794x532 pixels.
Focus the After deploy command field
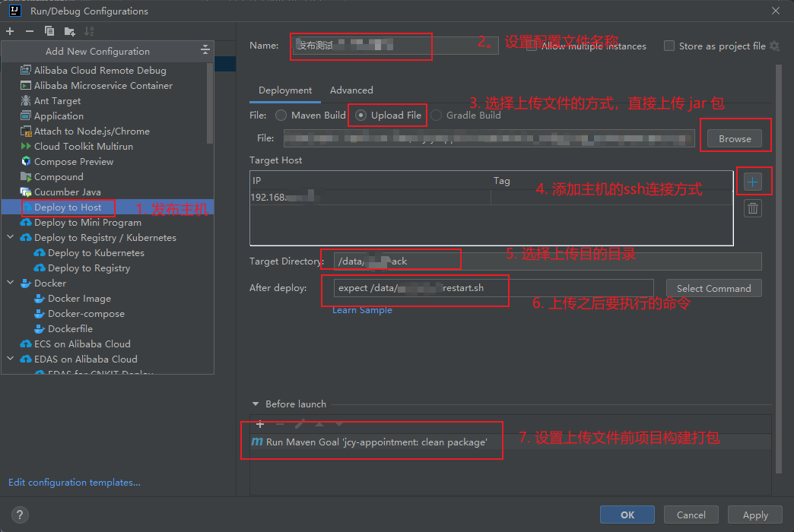(x=494, y=288)
